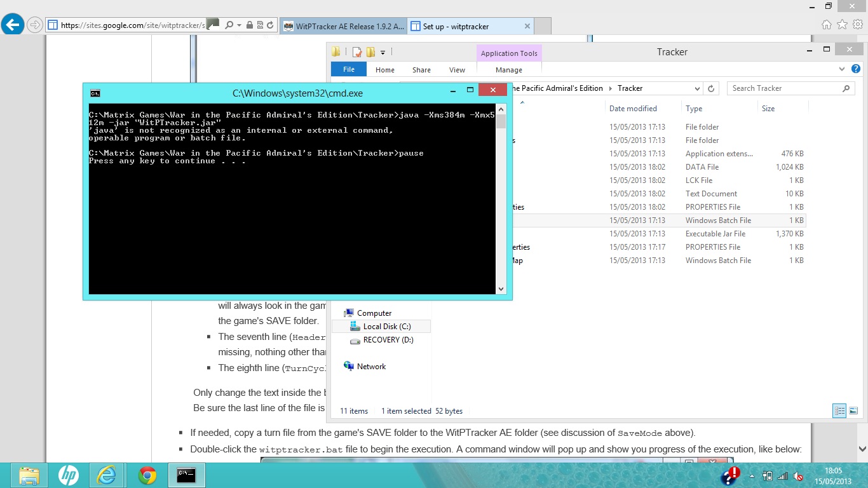Open the View ribbon tab

[458, 70]
